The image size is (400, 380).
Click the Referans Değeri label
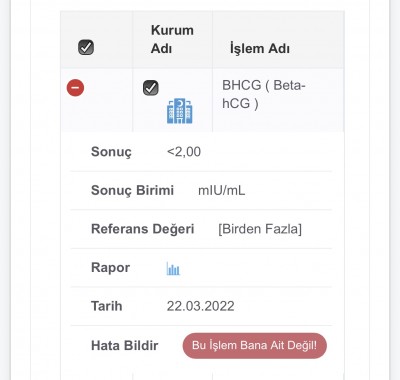(143, 229)
